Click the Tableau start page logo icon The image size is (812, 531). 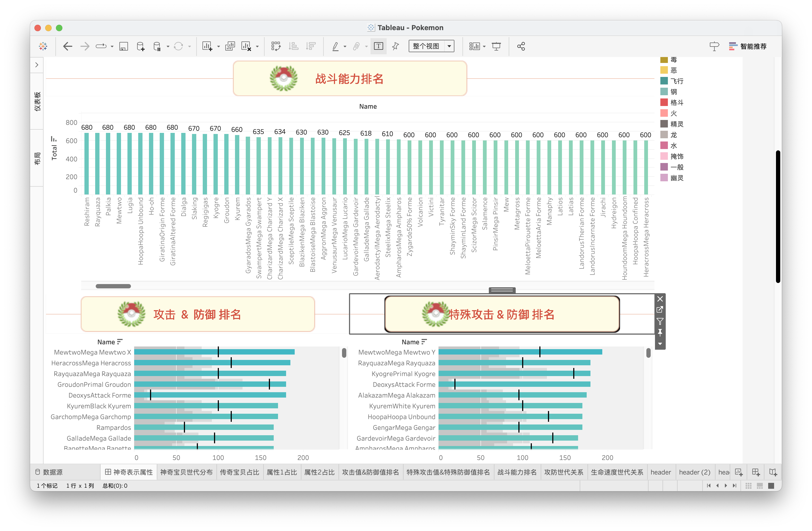click(43, 46)
